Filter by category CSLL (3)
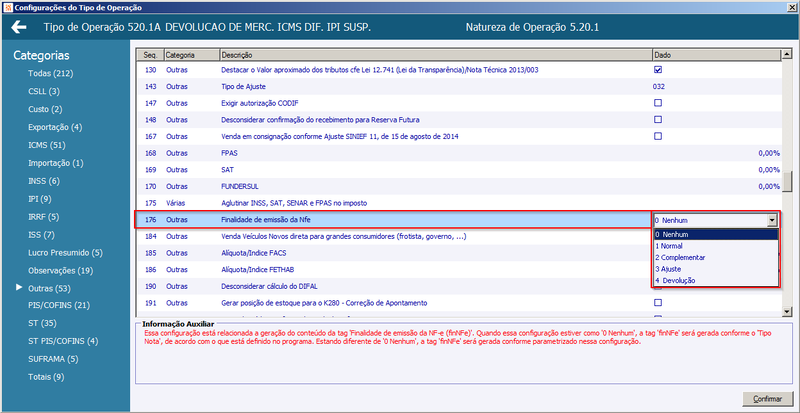This screenshot has height=413, width=800. 44,91
